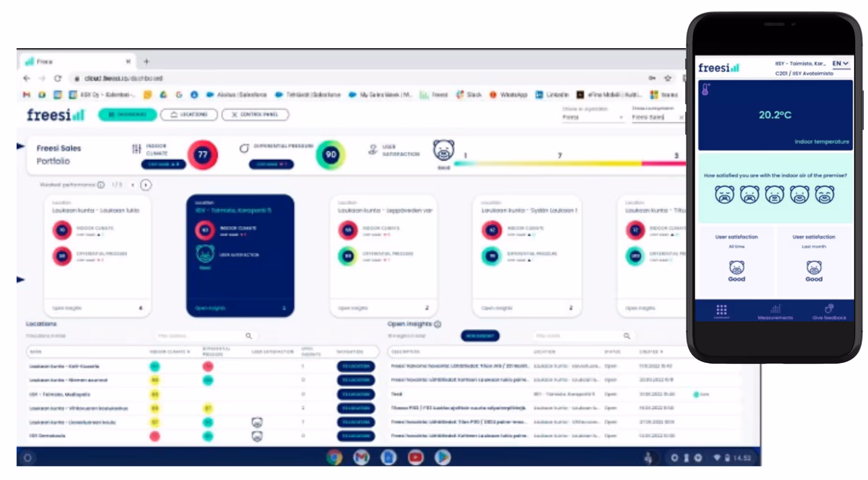
Task: Click the insights search magnifier icon
Action: click(626, 336)
